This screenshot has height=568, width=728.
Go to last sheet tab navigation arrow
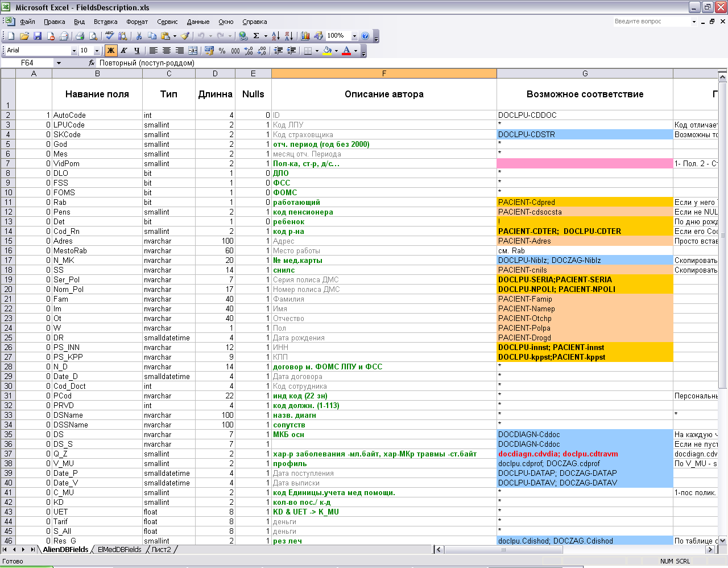pyautogui.click(x=33, y=549)
